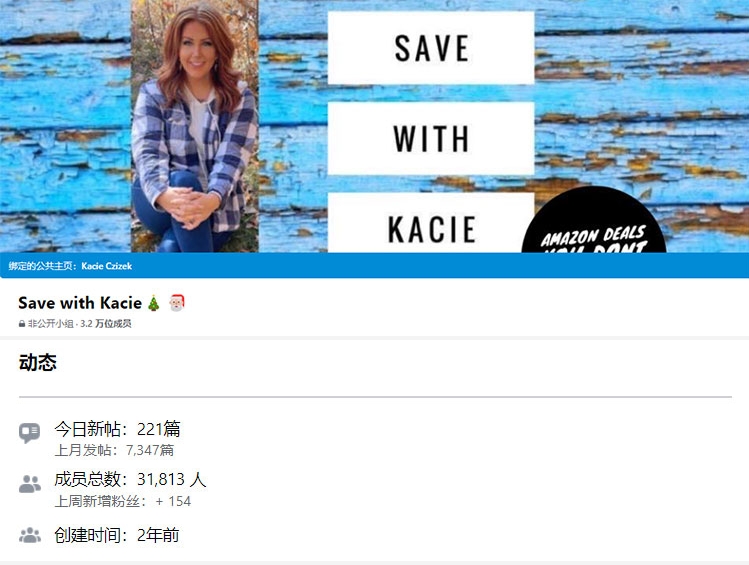
Task: Click the KACIE white banner box
Action: 431,223
